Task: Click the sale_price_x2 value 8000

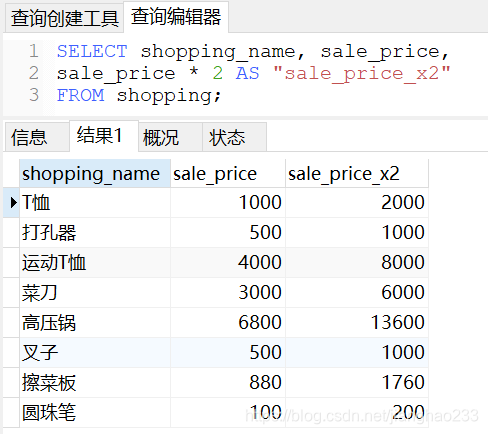Action: 357,262
